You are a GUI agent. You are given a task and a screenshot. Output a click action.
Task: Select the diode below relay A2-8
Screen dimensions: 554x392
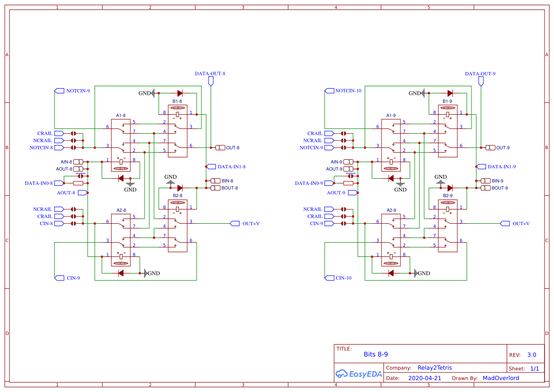(x=120, y=273)
